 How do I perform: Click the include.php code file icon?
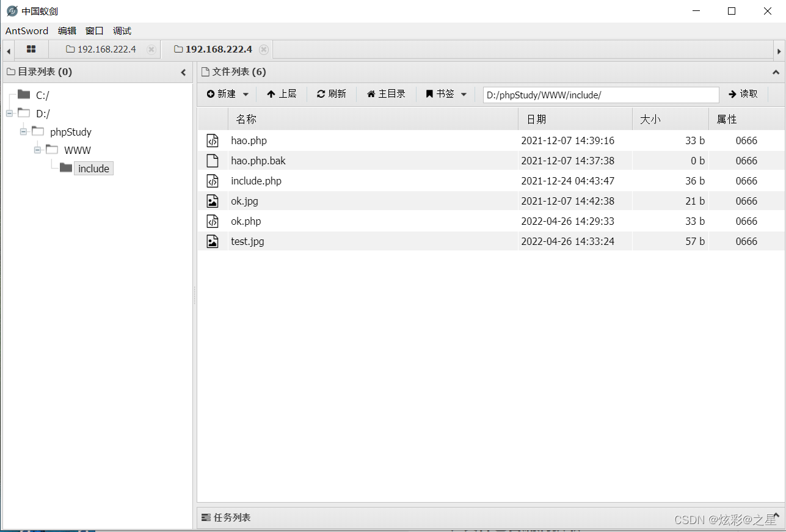pyautogui.click(x=212, y=181)
